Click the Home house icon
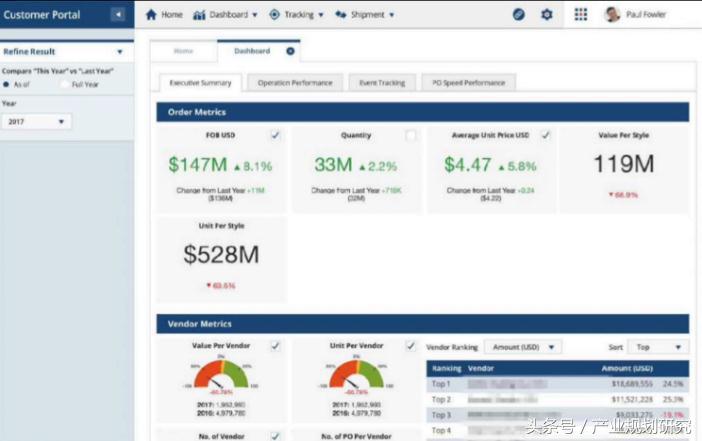702x441 pixels. [x=151, y=15]
